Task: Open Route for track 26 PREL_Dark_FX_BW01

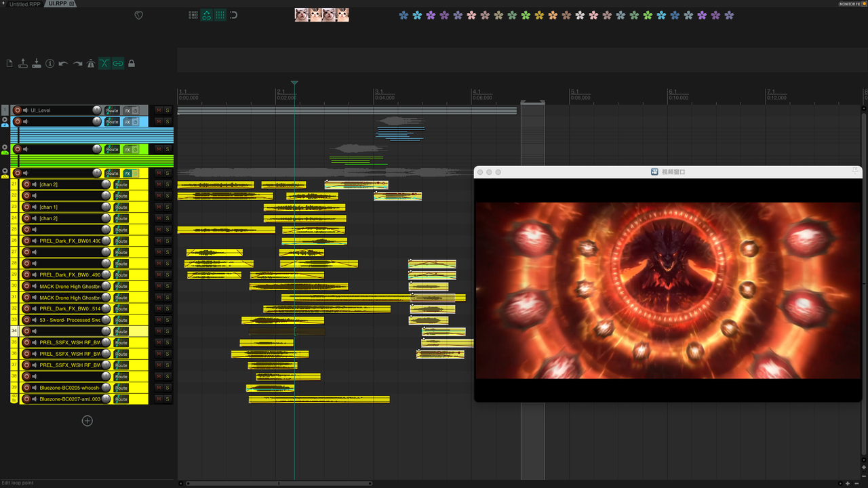Action: pyautogui.click(x=121, y=241)
